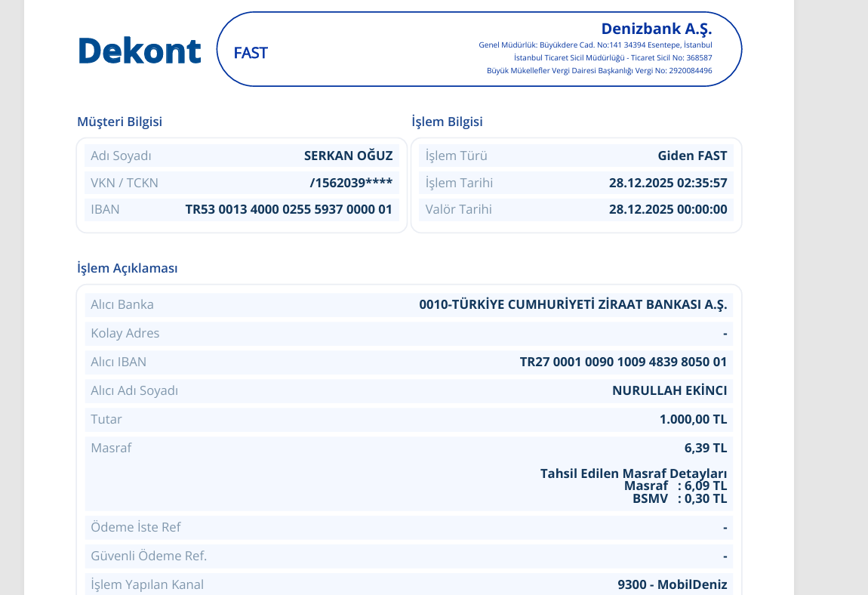Select sender IBAN TR53 0013 4000 0255 5937 0000 01

coord(288,209)
